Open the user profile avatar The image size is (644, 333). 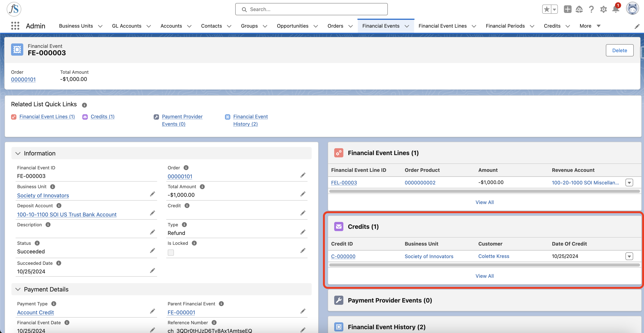tap(633, 9)
